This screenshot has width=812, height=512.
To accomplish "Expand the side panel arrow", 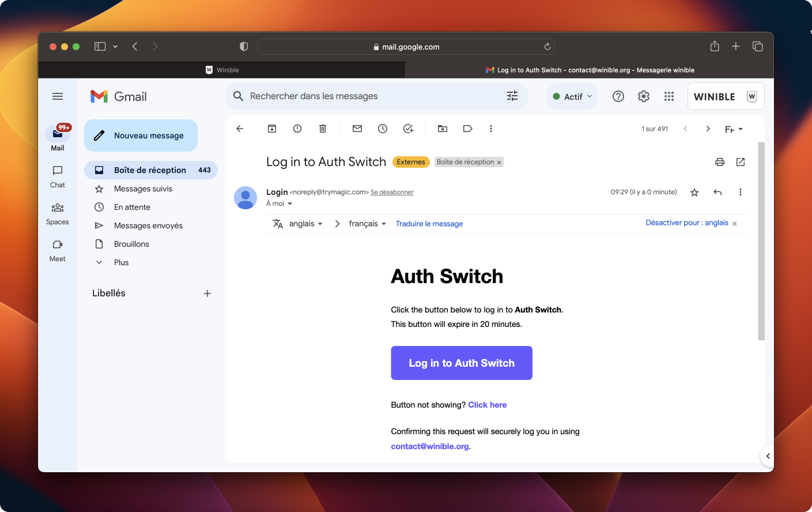I will click(x=768, y=456).
